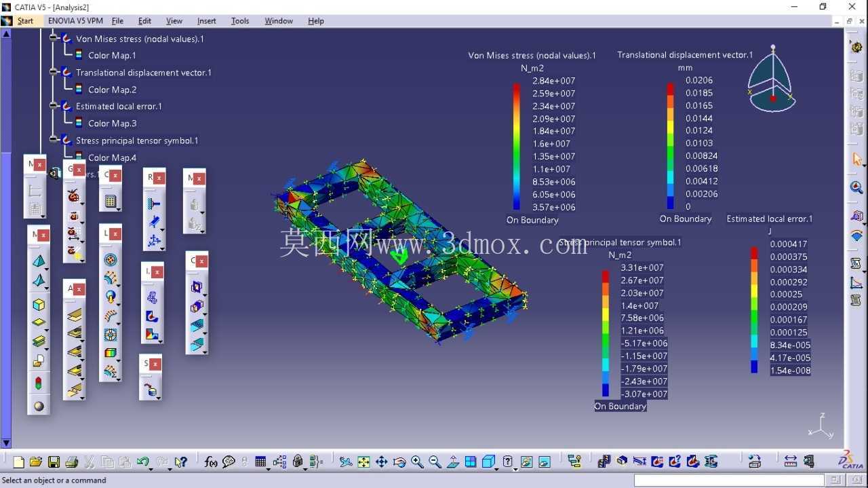The width and height of the screenshot is (868, 488).
Task: Show the Von Mises Stress image icon
Action: (x=153, y=316)
